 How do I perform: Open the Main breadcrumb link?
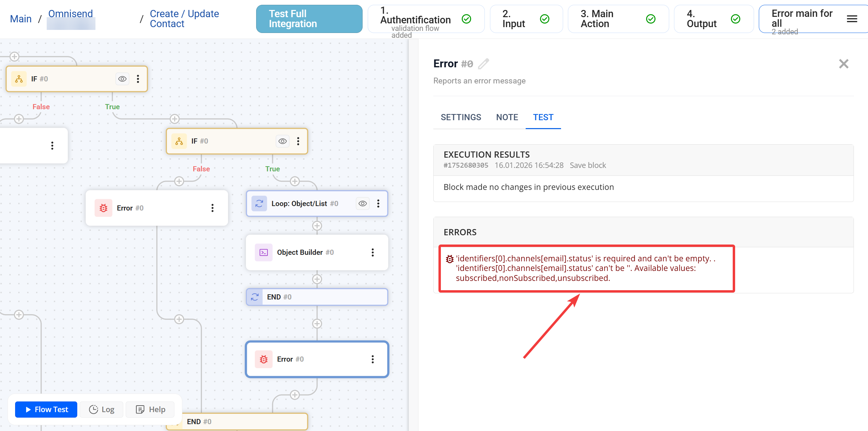pyautogui.click(x=21, y=19)
